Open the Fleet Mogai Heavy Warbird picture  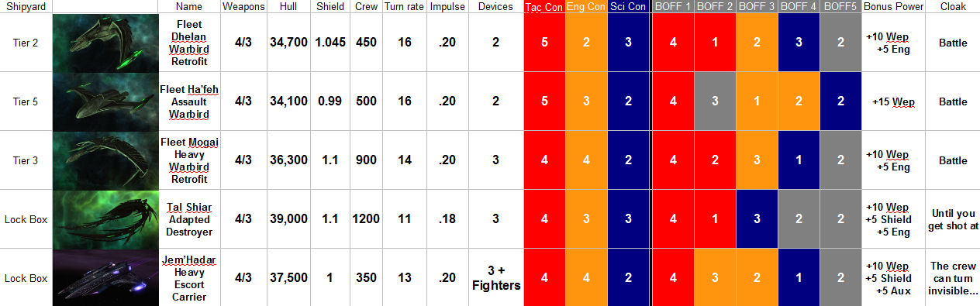tap(105, 160)
